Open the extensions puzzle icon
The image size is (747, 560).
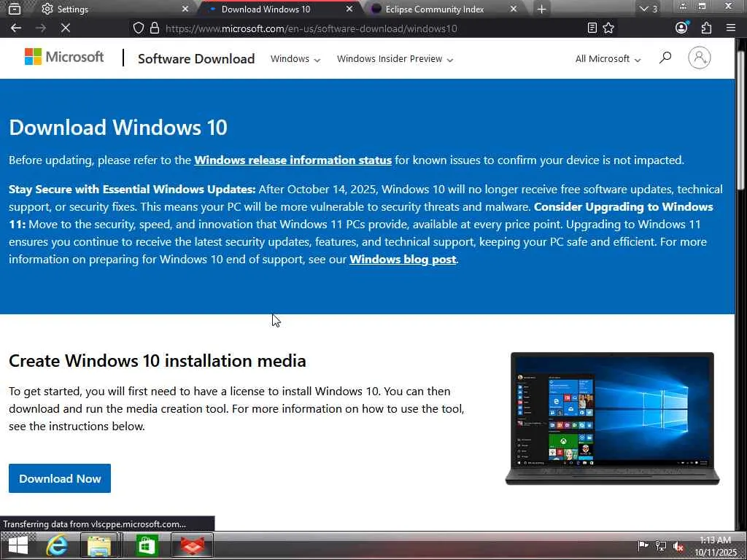click(706, 28)
